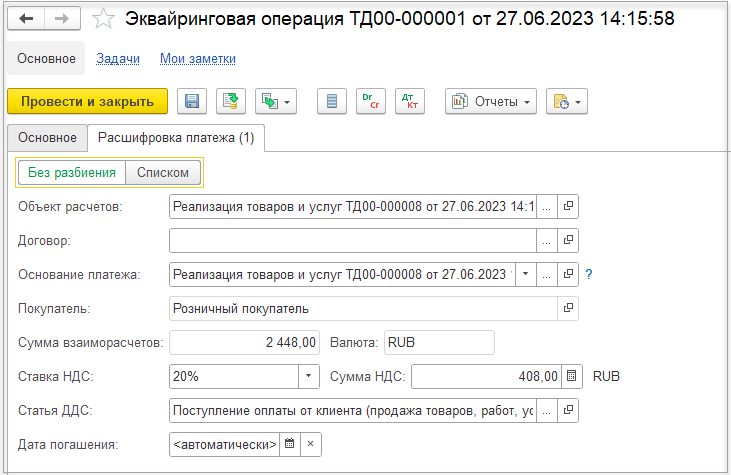Viewport: 731px width, 475px height.
Task: Click the document movements list icon
Action: click(331, 101)
